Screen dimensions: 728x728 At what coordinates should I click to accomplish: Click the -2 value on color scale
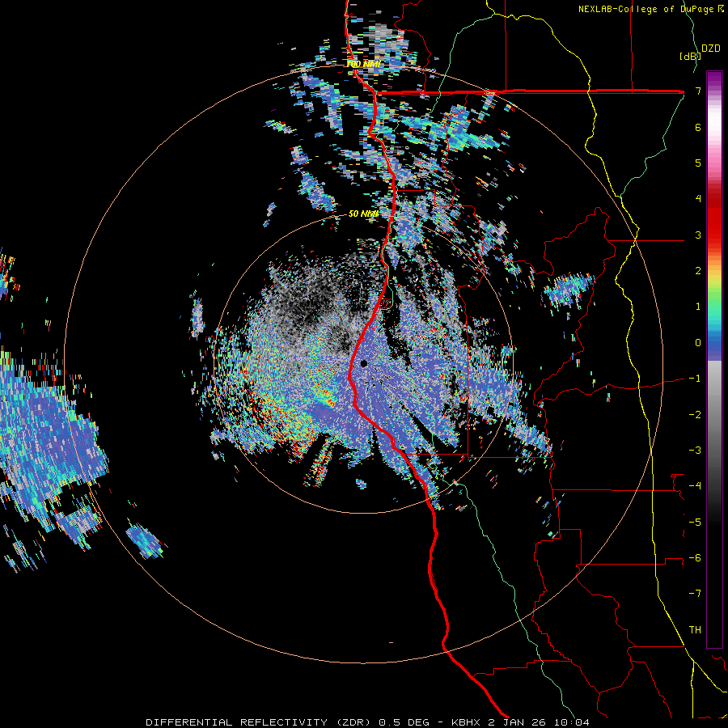click(x=695, y=415)
